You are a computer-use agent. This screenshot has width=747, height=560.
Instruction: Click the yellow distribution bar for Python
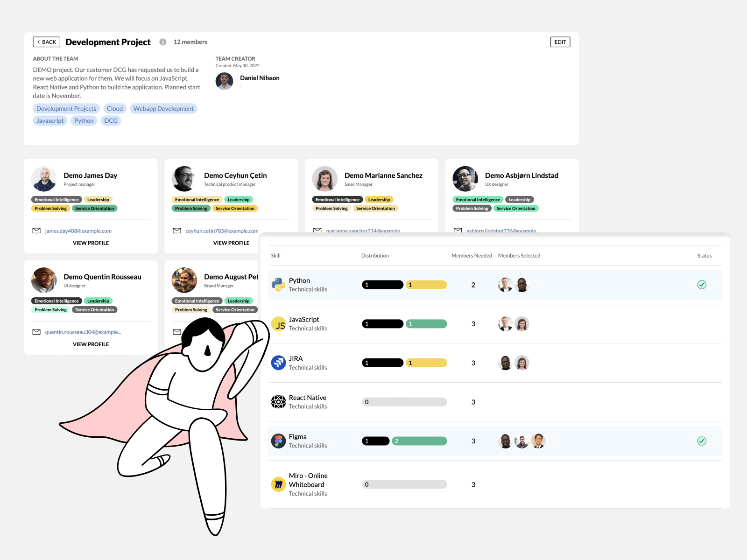point(426,285)
